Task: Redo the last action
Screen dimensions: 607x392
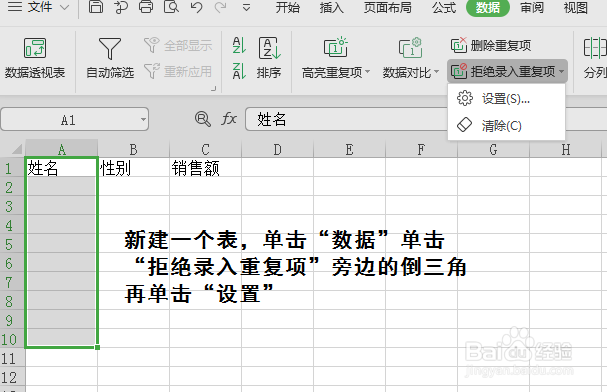Action: (x=221, y=7)
